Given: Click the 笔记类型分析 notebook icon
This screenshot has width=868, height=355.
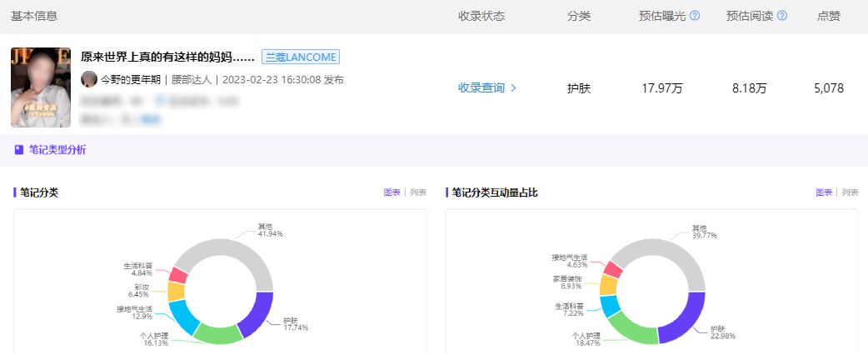Looking at the screenshot, I should (19, 149).
